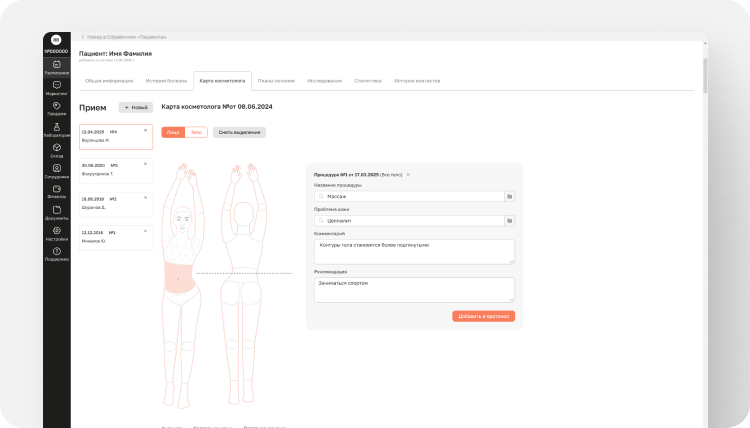The height and width of the screenshot is (428, 750).
Task: Click highlighted abdomen zone on front figure
Action: 179,277
